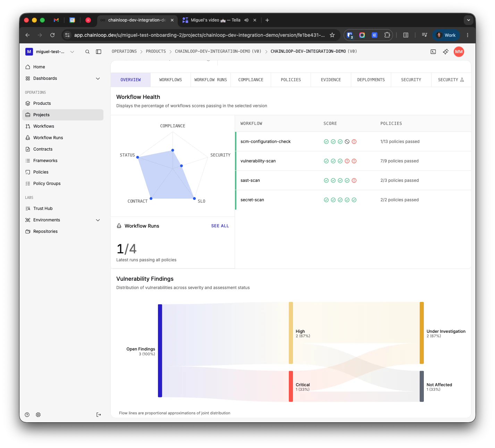Click the blocked status icon in the scm-configuration-check row
495x448 pixels.
[347, 142]
